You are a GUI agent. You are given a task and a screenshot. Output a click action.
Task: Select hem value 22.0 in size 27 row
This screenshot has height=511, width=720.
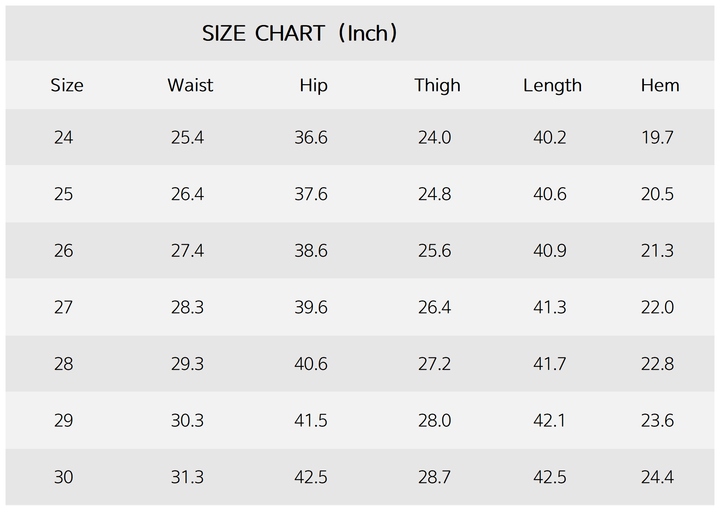coord(657,308)
